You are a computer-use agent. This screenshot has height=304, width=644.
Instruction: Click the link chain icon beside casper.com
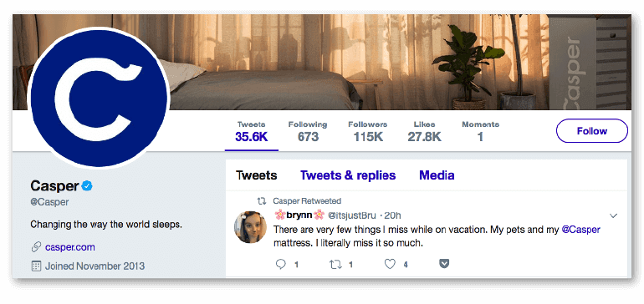point(36,247)
